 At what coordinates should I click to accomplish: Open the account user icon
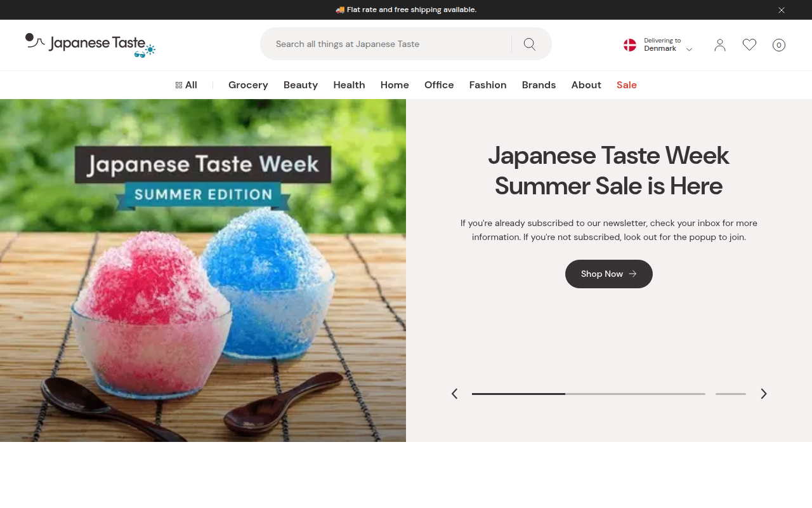click(x=719, y=45)
